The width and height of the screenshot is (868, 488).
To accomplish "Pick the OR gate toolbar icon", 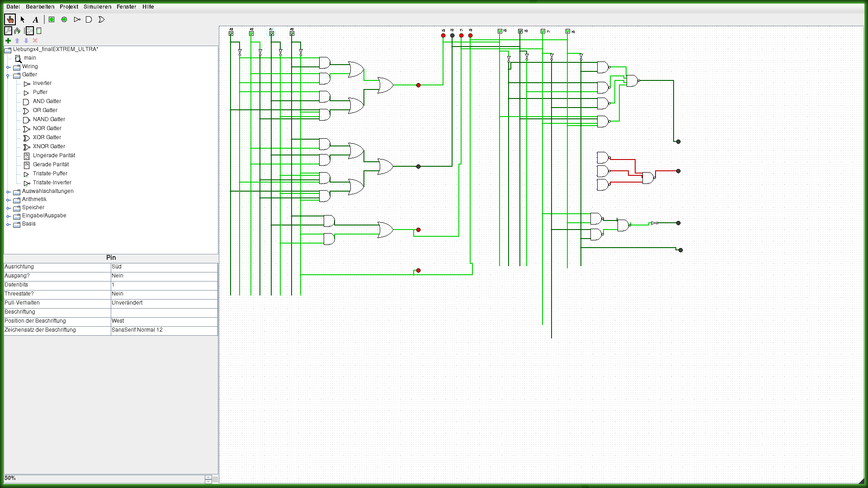I will click(x=101, y=19).
